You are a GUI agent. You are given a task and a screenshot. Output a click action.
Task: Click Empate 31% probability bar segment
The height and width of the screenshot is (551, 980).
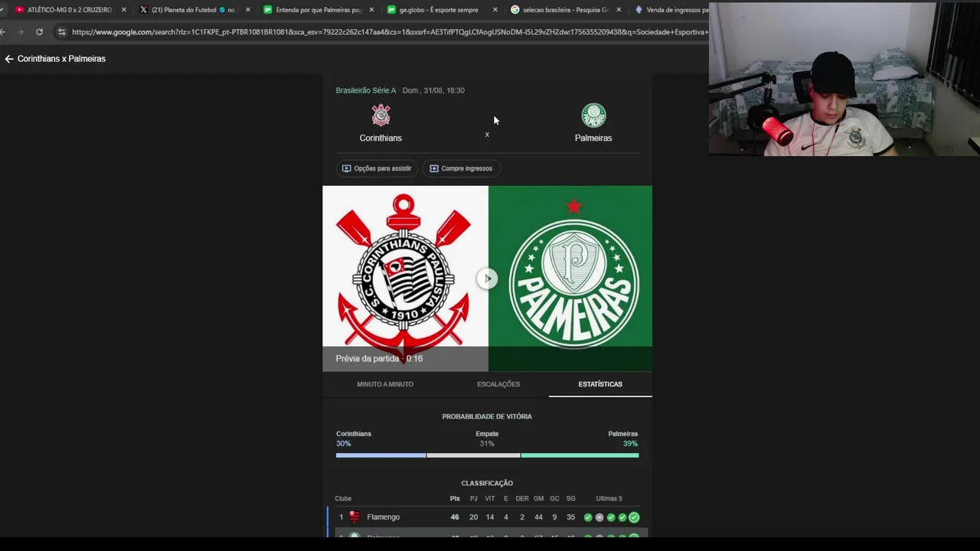click(x=473, y=455)
